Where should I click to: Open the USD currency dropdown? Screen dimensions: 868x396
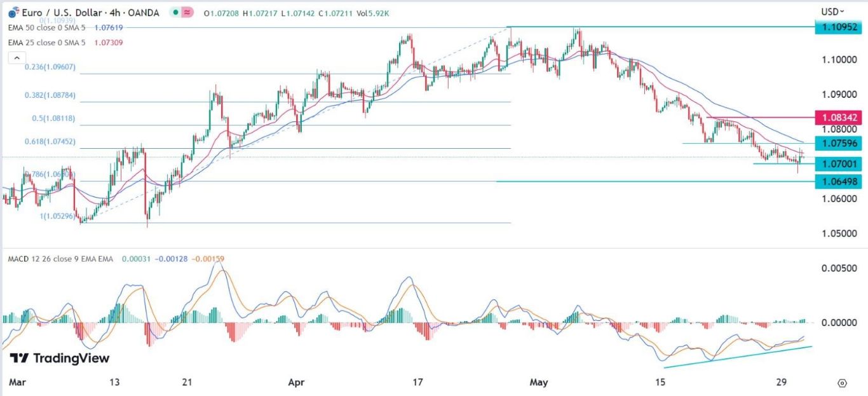(833, 11)
